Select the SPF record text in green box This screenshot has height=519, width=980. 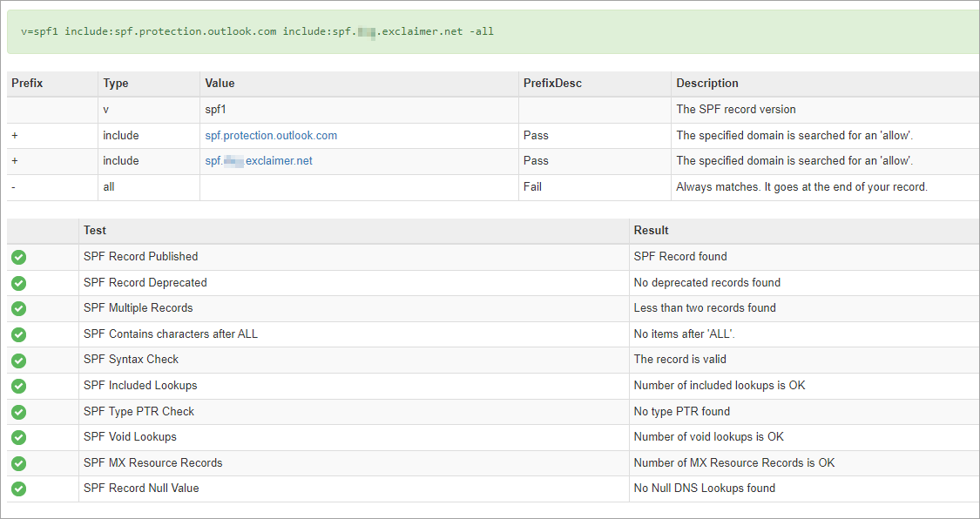pos(258,31)
